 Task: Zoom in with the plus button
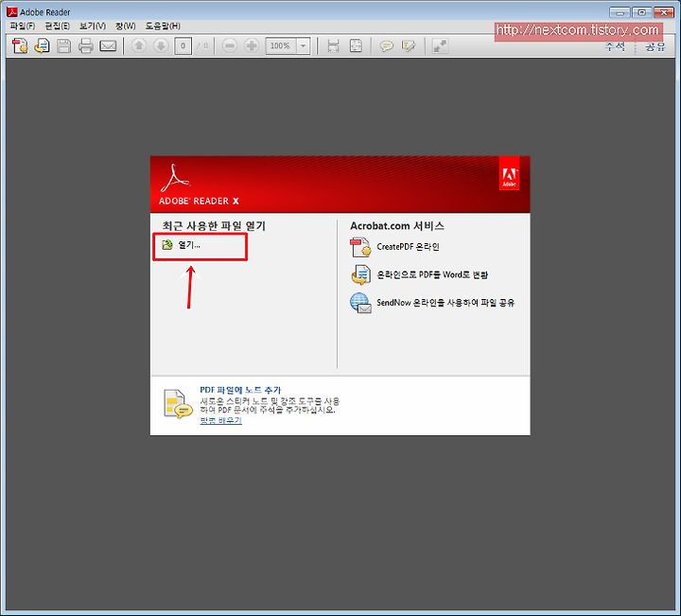[252, 45]
